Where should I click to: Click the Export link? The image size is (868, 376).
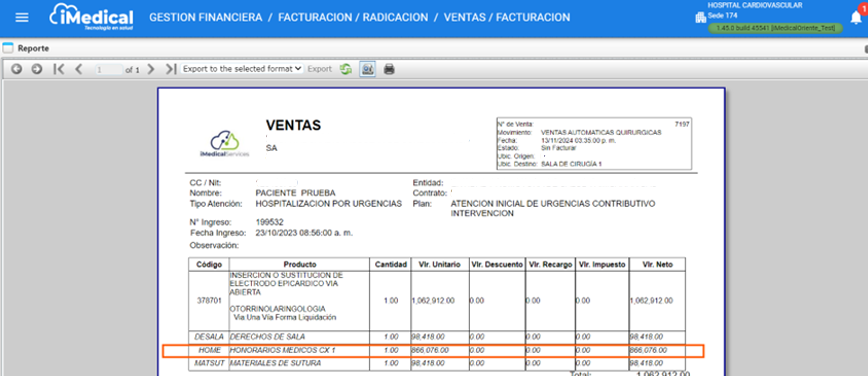(x=319, y=69)
